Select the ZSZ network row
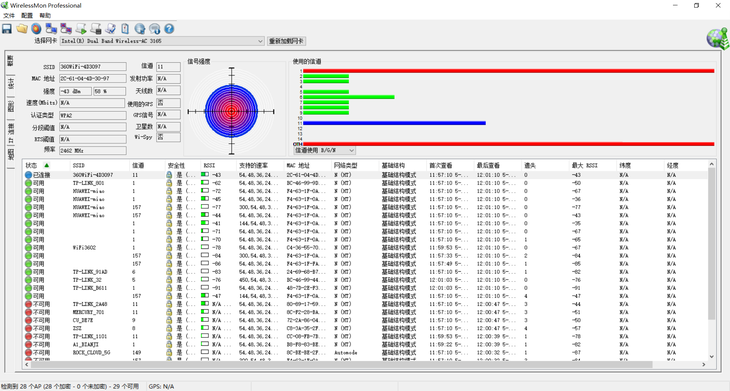 pyautogui.click(x=365, y=328)
